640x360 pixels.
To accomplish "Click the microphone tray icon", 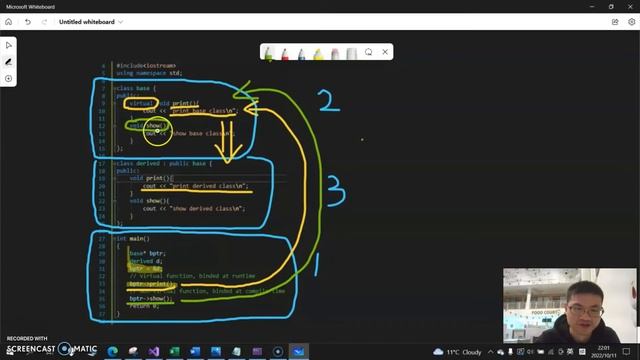I will pos(510,352).
